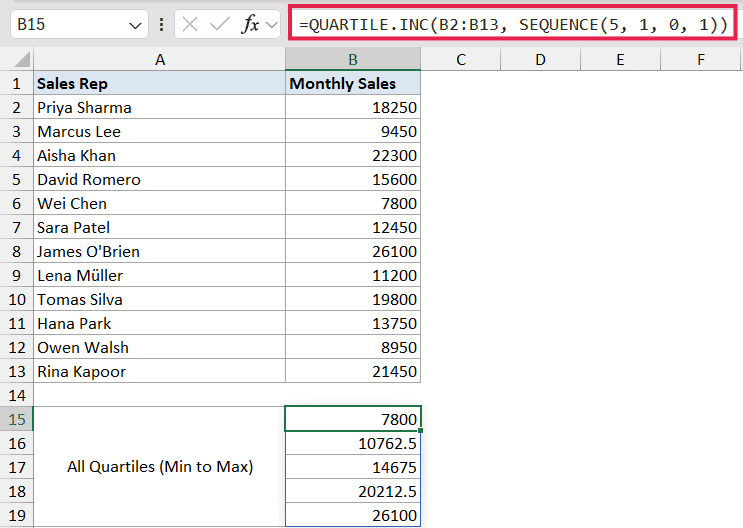The height and width of the screenshot is (528, 743).
Task: Click the sales value 22300
Action: 353,155
